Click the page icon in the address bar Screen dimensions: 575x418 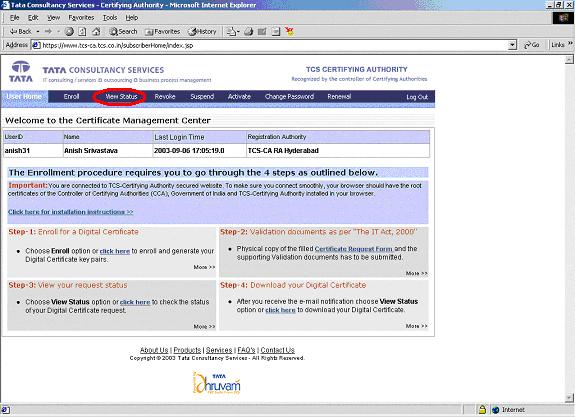click(x=36, y=45)
